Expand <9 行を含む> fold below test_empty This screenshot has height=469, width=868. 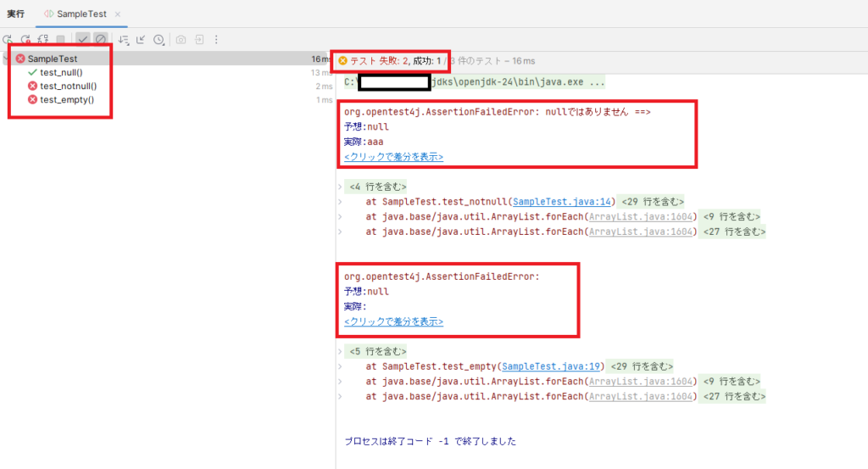tap(732, 381)
